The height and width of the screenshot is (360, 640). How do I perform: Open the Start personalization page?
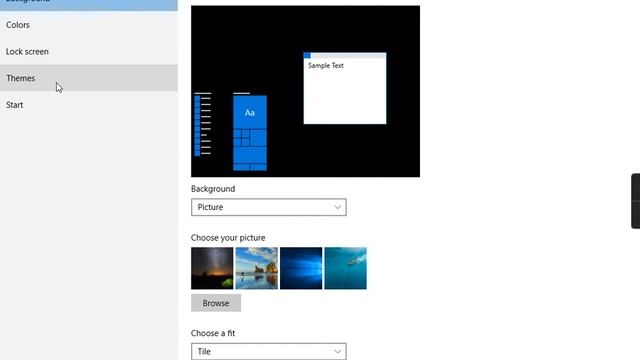point(89,105)
